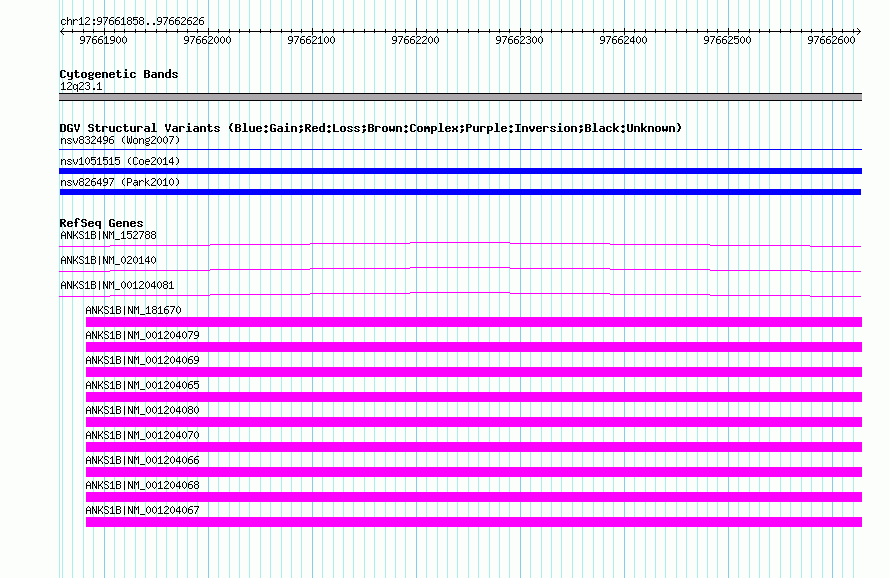
Task: Click the 97662600 ruler tick label
Action: 830,40
